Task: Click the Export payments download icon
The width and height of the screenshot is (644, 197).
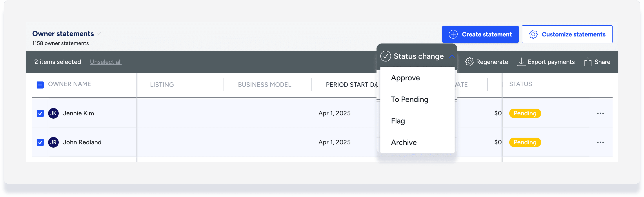Action: (x=521, y=62)
